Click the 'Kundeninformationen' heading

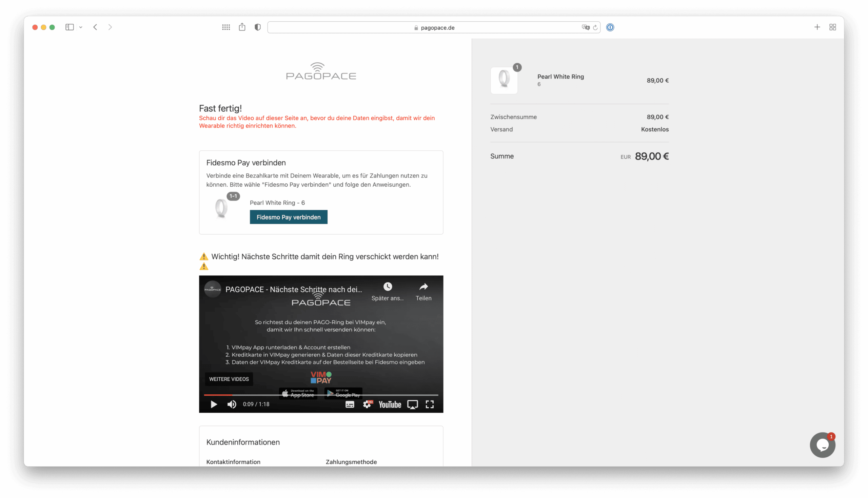tap(243, 442)
